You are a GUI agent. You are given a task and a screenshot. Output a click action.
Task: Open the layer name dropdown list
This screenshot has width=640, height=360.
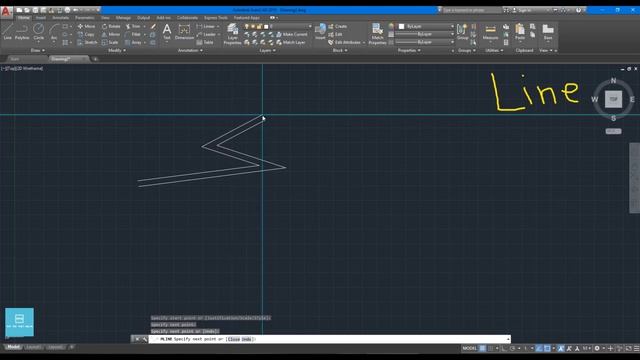[x=309, y=26]
